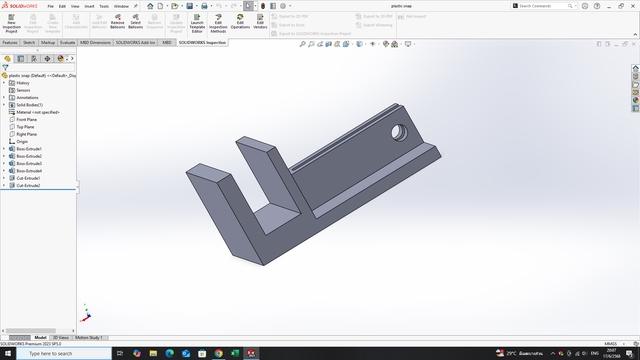Switch to the Evaluate tab
The image size is (640, 360).
click(67, 42)
